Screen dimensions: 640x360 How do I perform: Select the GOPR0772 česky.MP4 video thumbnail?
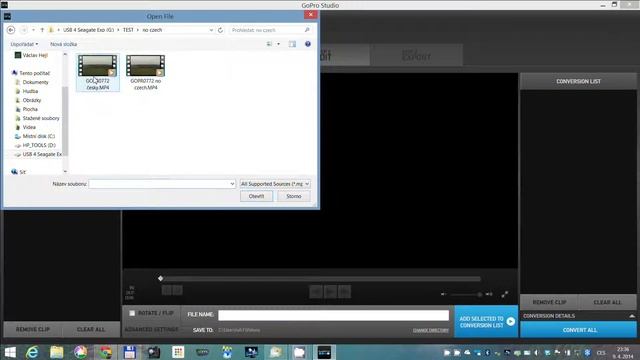click(x=98, y=73)
